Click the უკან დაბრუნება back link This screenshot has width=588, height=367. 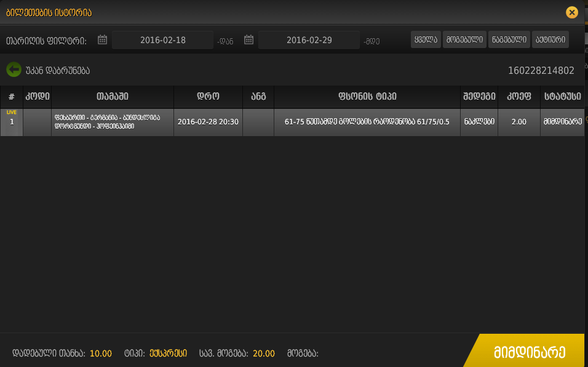point(58,71)
